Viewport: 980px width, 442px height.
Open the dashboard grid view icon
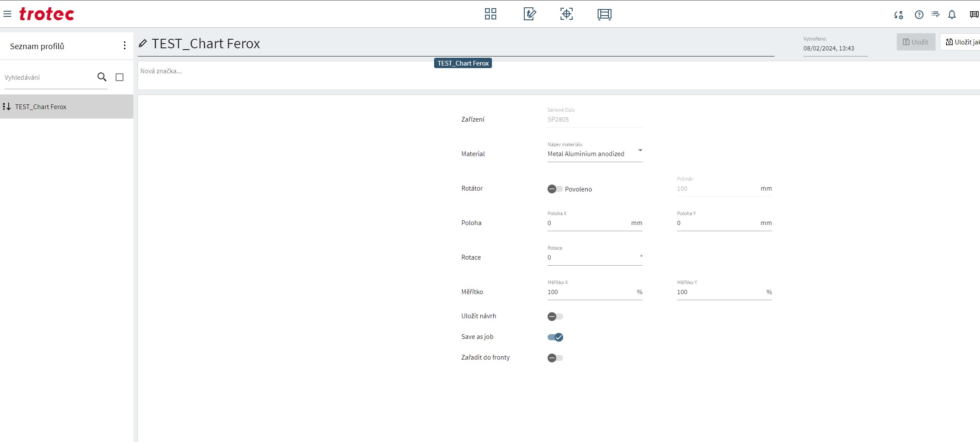[490, 14]
